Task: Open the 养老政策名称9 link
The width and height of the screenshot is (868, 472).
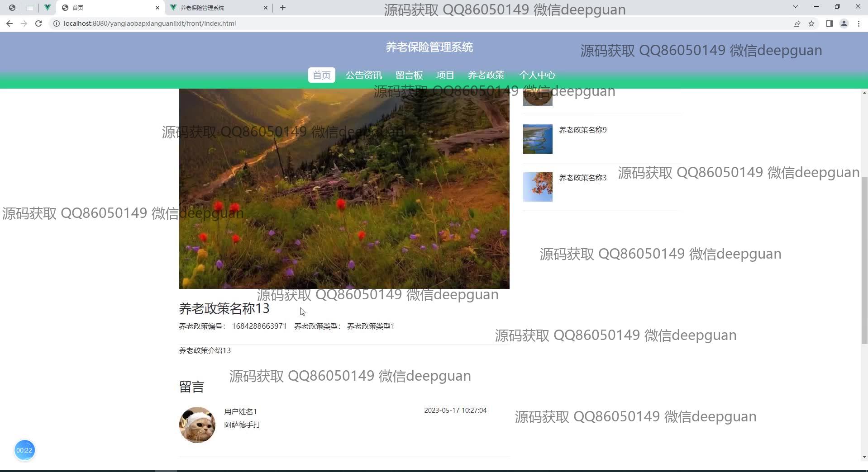Action: [x=582, y=130]
